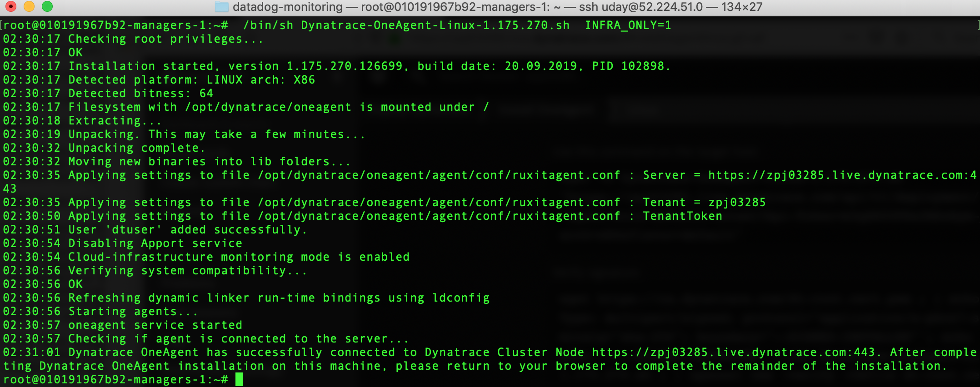Select the 'Checking root privileges...' line
This screenshot has height=387, width=980.
coord(133,39)
